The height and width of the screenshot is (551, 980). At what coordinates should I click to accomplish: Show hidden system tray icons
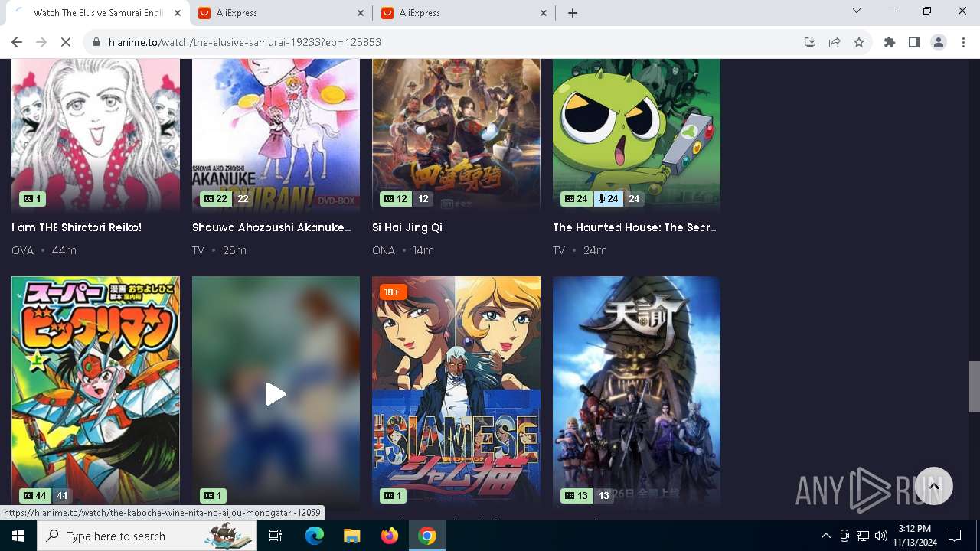(x=825, y=536)
